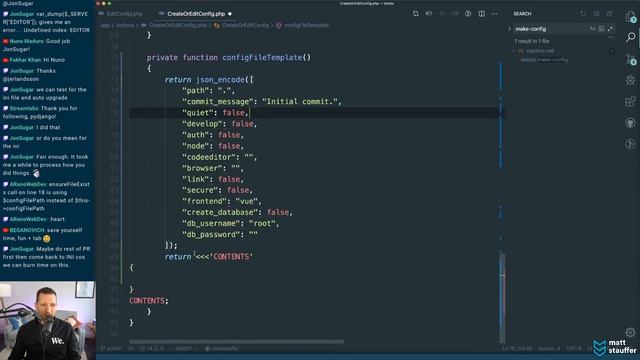
Task: Switch to the EditConfig.php tab
Action: point(124,14)
